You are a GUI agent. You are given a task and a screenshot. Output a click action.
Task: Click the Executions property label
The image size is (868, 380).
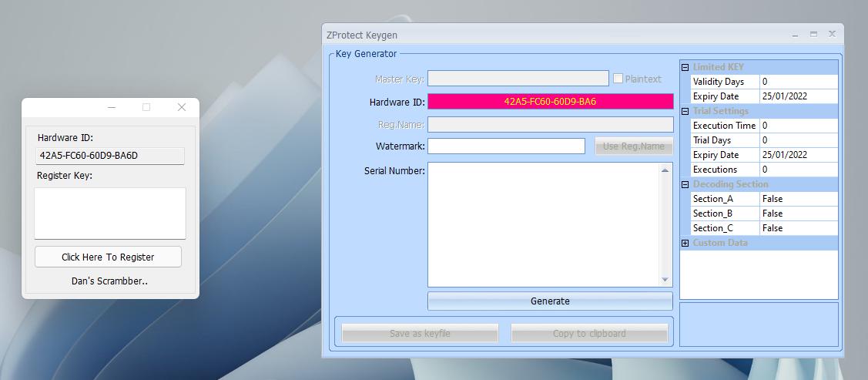pyautogui.click(x=715, y=170)
